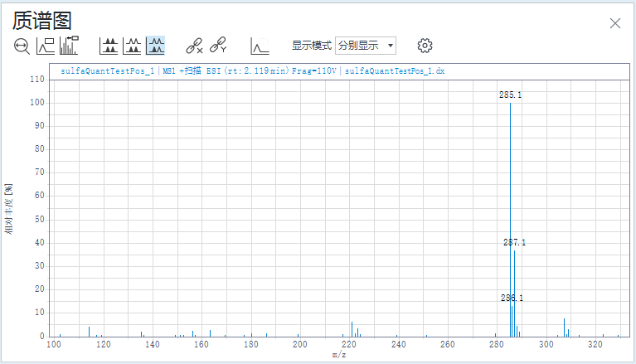
Task: Click the highlighted separate peaks layout icon
Action: coord(155,46)
